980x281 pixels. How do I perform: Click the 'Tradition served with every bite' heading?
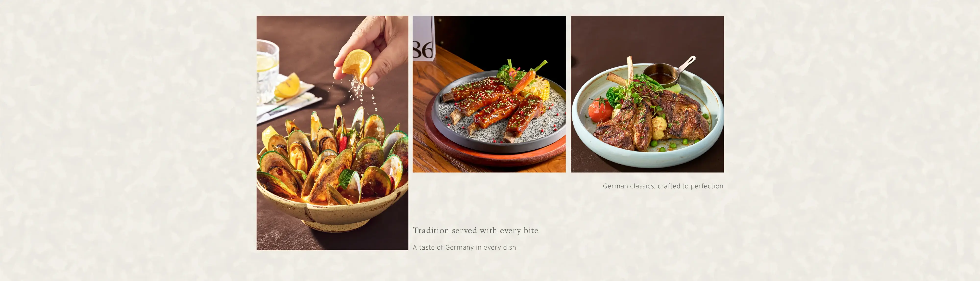tap(476, 230)
